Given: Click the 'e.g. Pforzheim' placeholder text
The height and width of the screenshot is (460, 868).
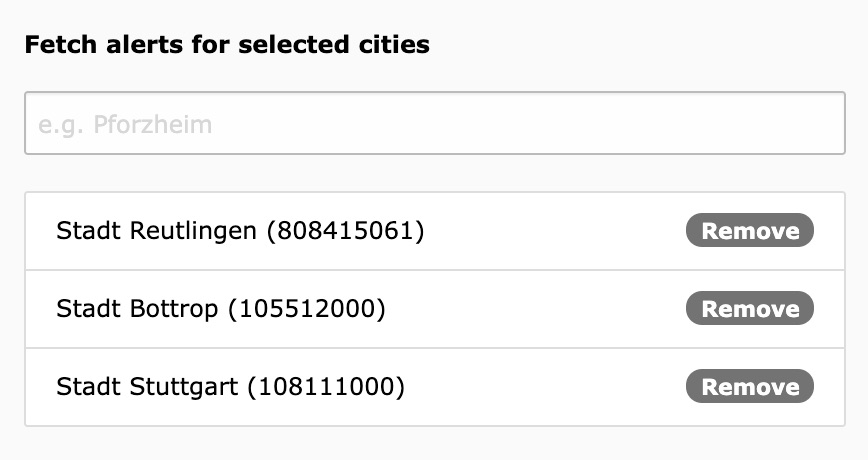Looking at the screenshot, I should point(125,125).
